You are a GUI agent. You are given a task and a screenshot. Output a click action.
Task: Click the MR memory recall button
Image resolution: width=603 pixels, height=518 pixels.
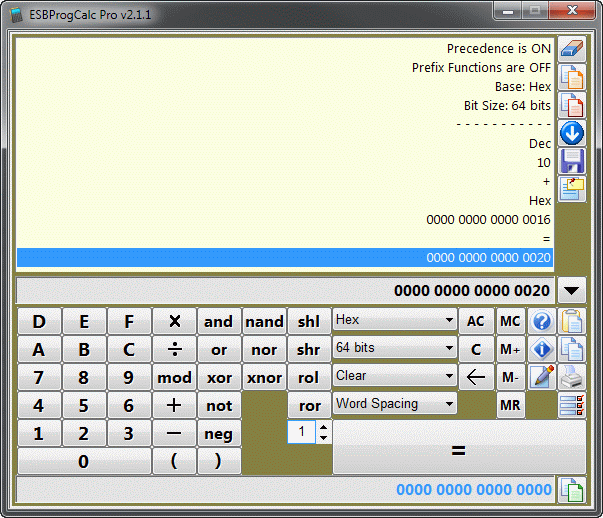pyautogui.click(x=510, y=405)
